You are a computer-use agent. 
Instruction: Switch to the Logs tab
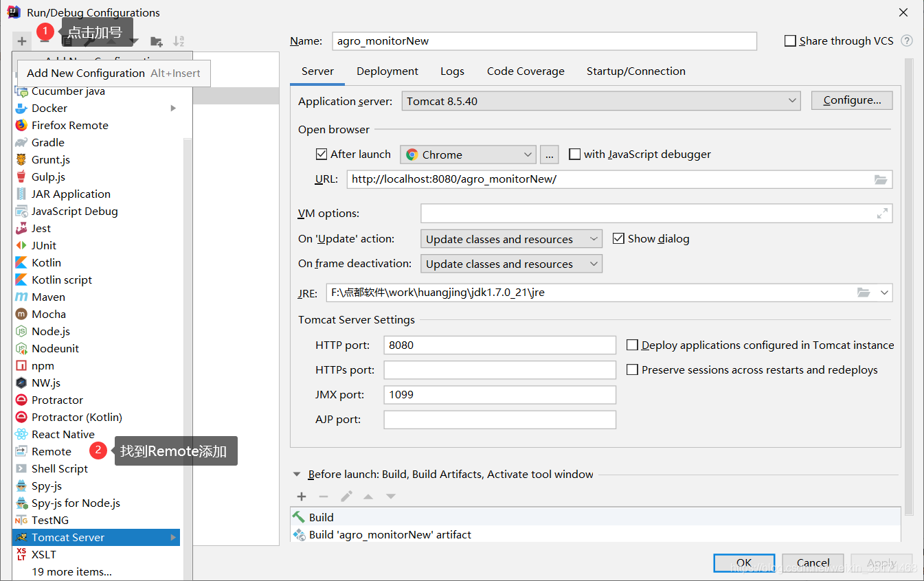point(452,71)
